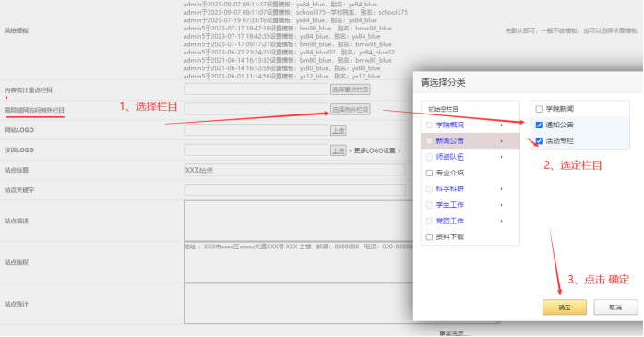The image size is (644, 337).
Task: Expand the 党团工作 submenu arrow
Action: click(502, 221)
